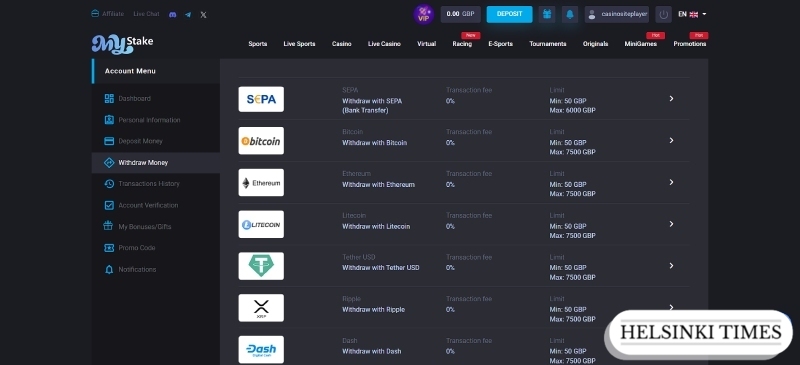
Task: Open the Promotions menu item
Action: click(x=690, y=44)
